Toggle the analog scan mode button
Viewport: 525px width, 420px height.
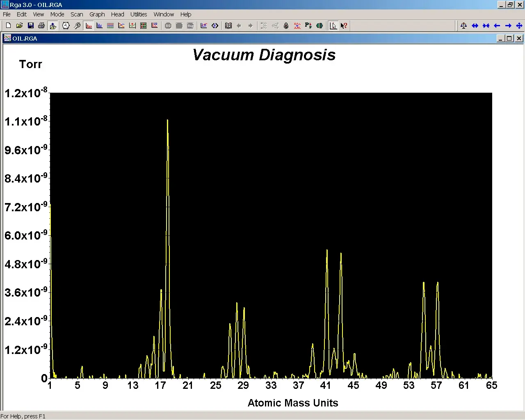click(89, 26)
